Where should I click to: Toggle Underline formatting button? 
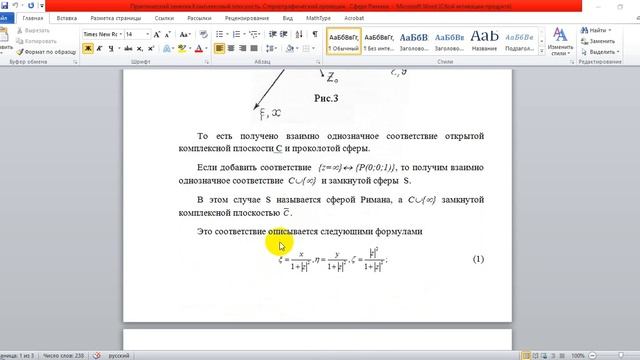click(x=111, y=49)
